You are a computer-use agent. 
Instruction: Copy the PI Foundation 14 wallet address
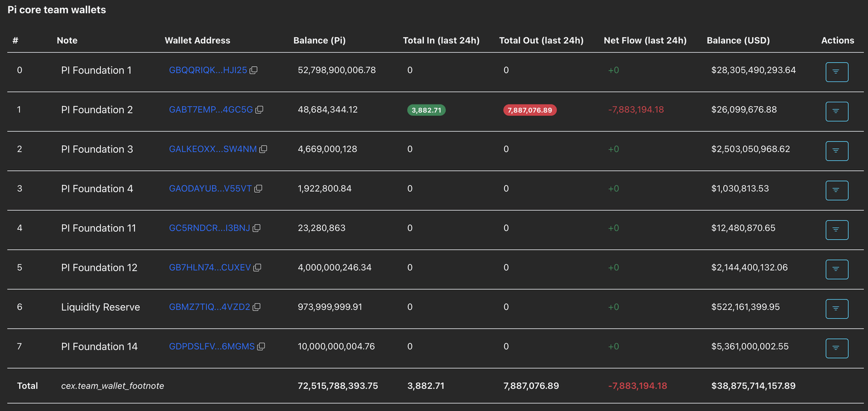coord(261,347)
